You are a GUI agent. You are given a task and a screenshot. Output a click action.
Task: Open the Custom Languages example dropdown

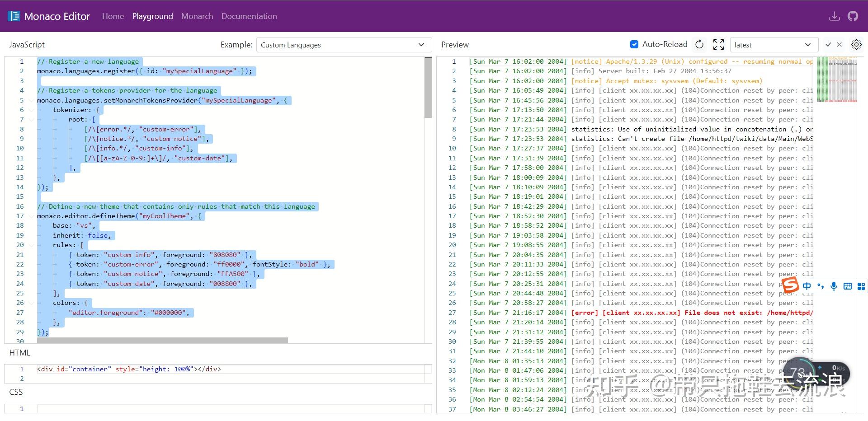click(344, 45)
